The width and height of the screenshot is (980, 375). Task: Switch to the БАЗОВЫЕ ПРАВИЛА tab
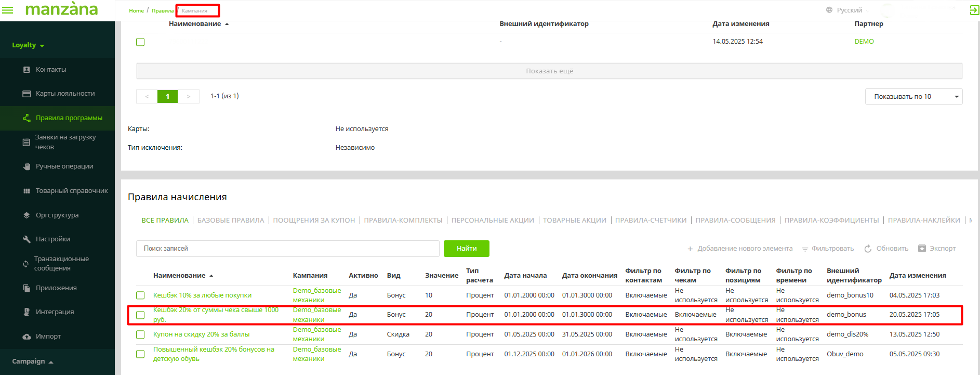click(x=231, y=221)
